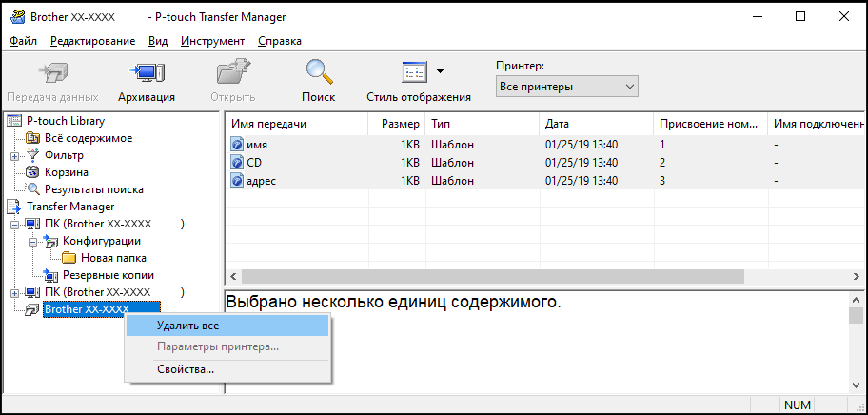Choose Удалить все in context menu

[x=227, y=326]
